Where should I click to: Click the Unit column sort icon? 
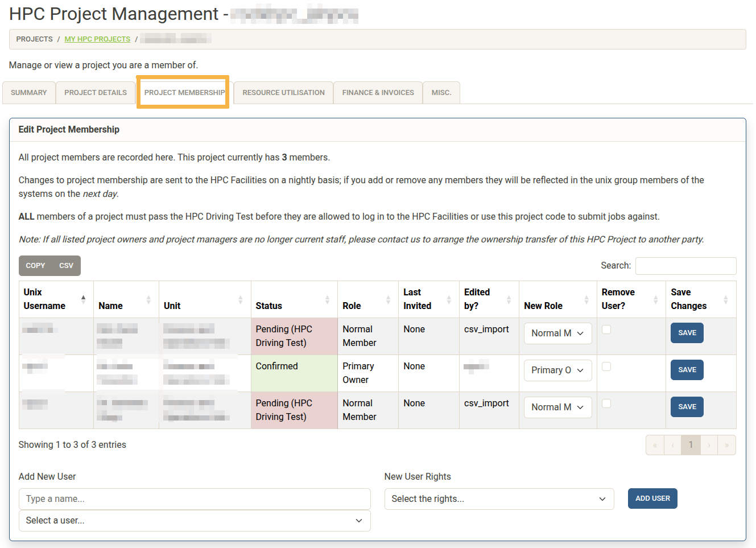click(x=241, y=299)
